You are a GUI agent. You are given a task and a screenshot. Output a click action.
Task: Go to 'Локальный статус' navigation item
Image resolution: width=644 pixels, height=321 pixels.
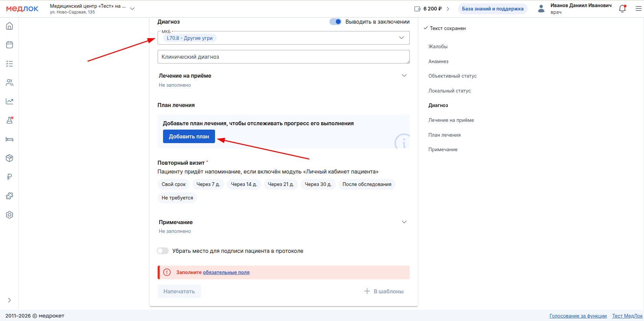tap(449, 91)
